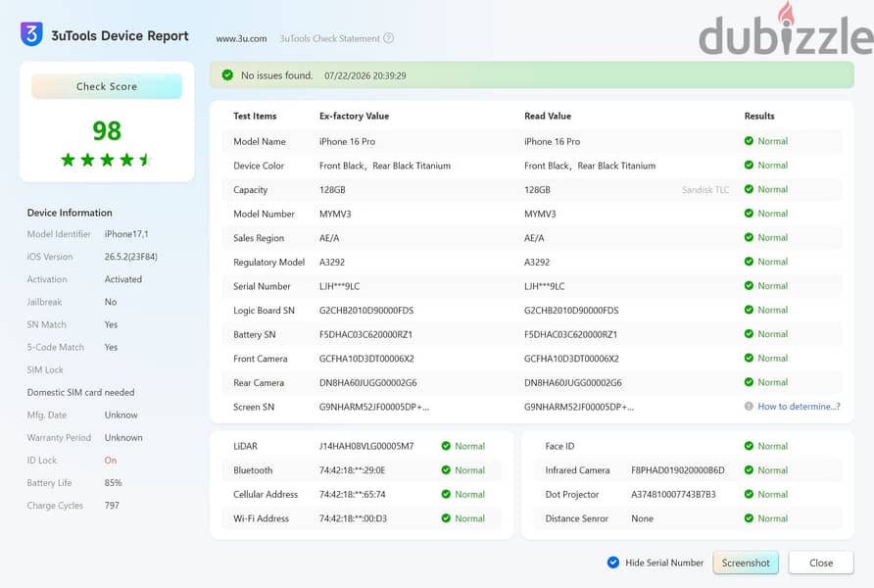Click the help icon beside Check Statement
The height and width of the screenshot is (588, 874).
click(389, 38)
